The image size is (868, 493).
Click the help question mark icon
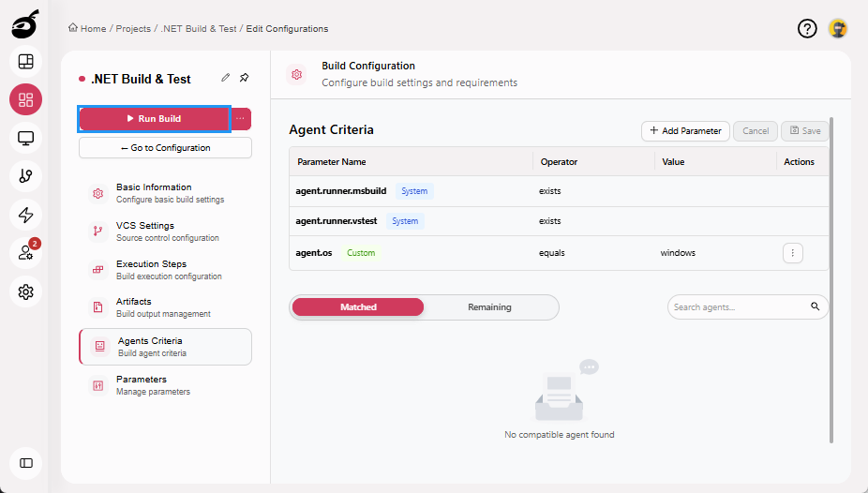click(x=807, y=29)
